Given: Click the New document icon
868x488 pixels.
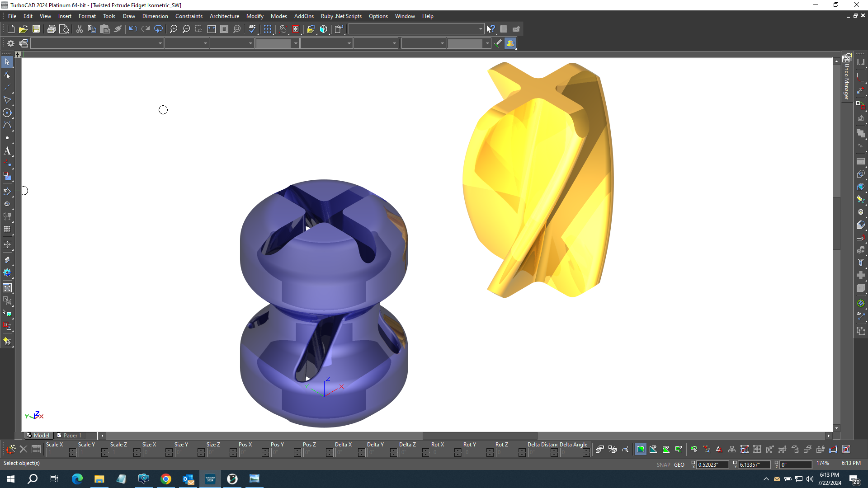Looking at the screenshot, I should [11, 29].
